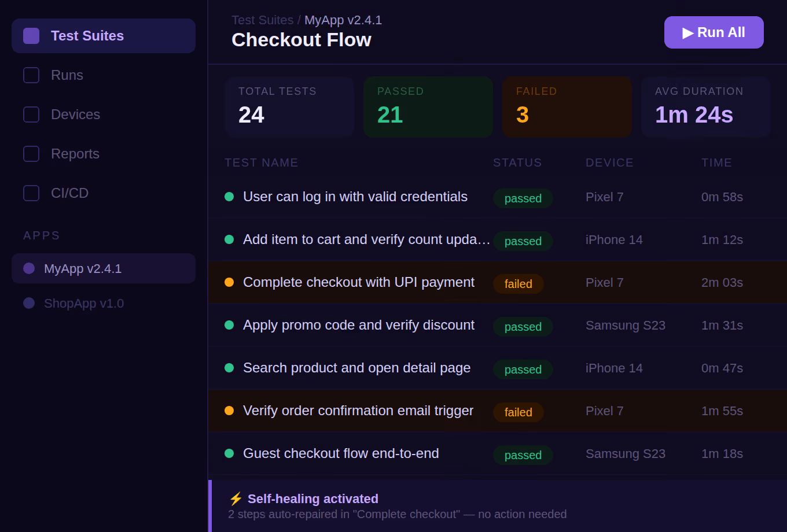This screenshot has width=787, height=532.
Task: Click iPhone 14 in Search product row
Action: pyautogui.click(x=614, y=368)
